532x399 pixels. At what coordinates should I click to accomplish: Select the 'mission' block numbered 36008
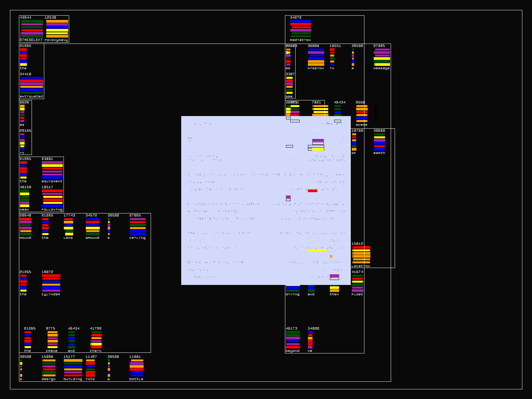point(316,57)
